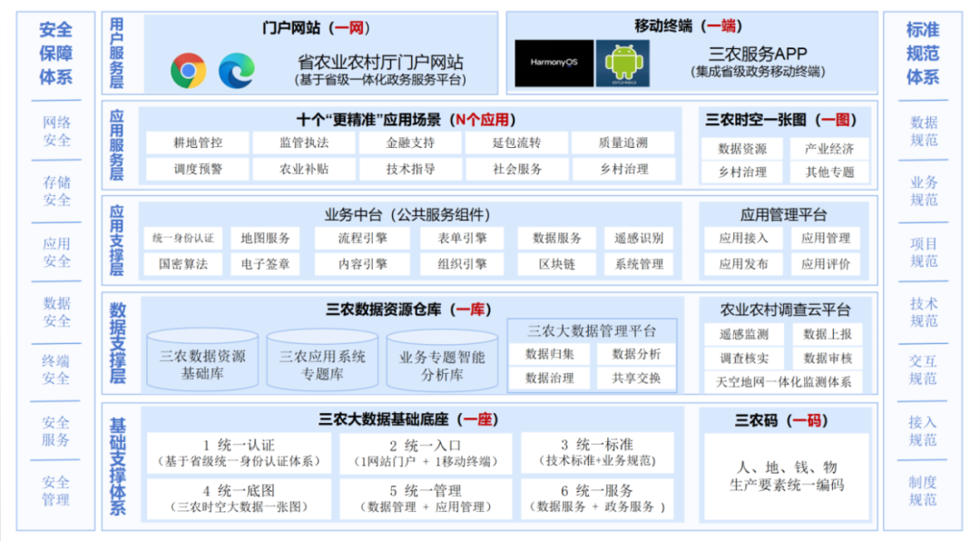Open 数据治理 in big data management platform
Image resolution: width=980 pixels, height=541 pixels.
pyautogui.click(x=549, y=378)
